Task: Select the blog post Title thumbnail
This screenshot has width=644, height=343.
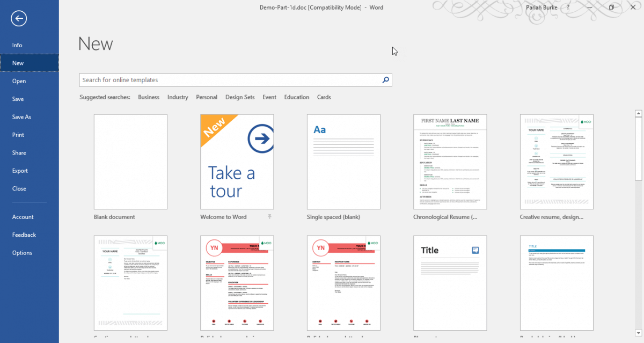Action: [450, 283]
